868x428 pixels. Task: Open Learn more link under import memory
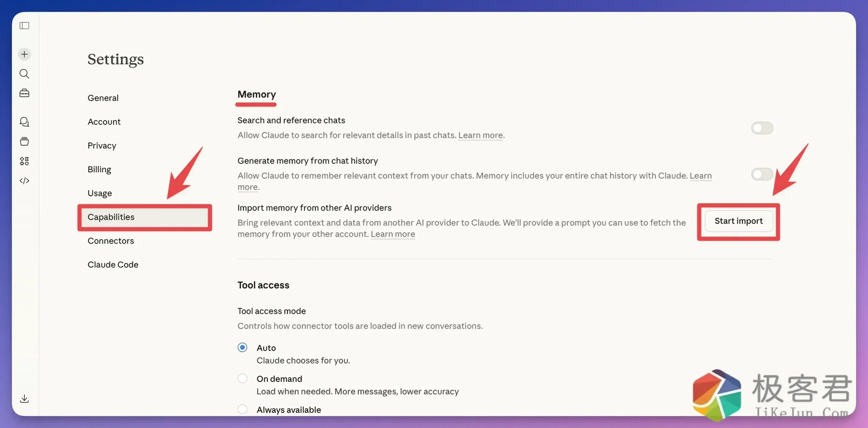(393, 234)
